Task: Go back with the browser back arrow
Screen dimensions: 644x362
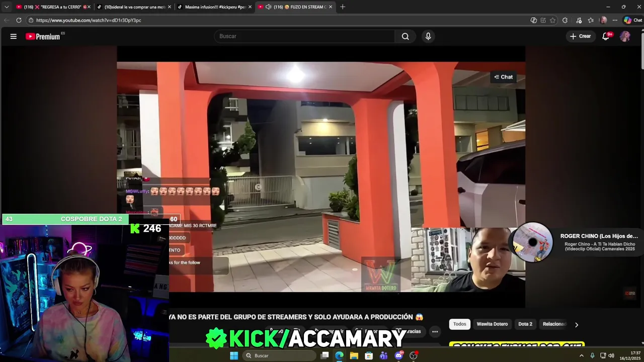Action: 7,20
